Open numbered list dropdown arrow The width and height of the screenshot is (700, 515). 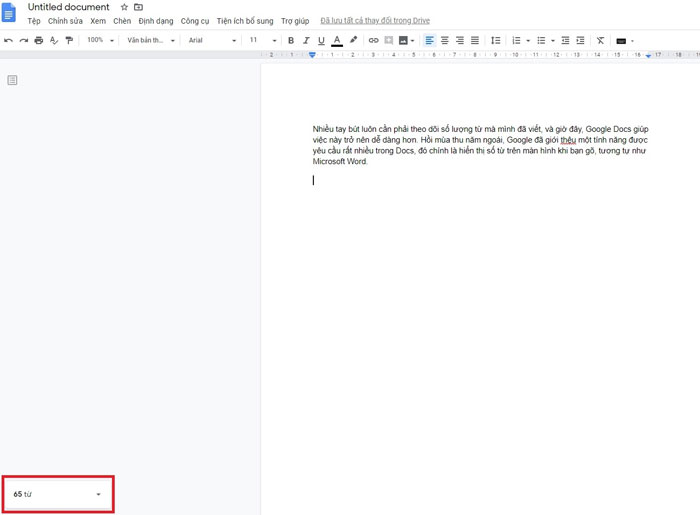(x=528, y=41)
